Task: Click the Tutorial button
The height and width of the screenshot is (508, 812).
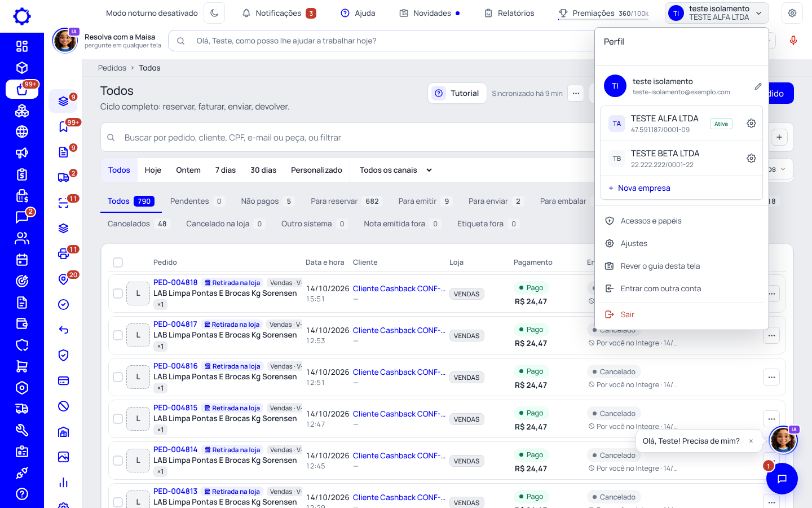Action: [x=457, y=93]
